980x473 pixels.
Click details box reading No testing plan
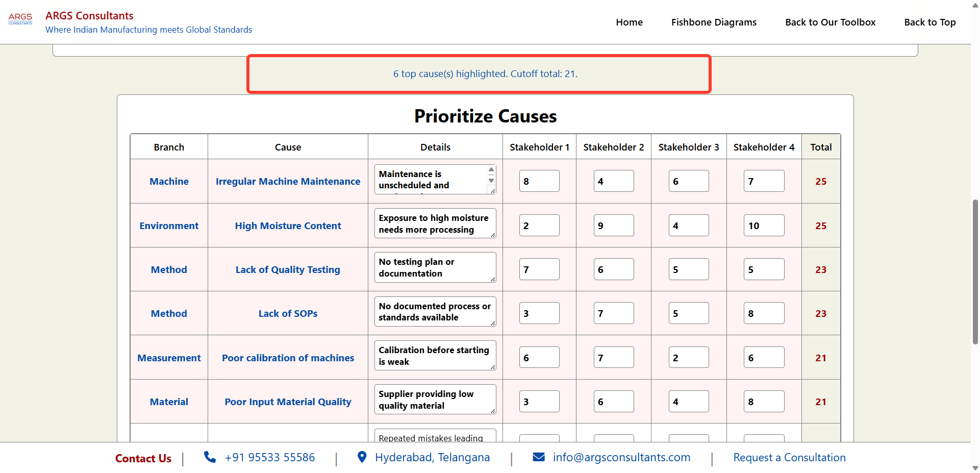click(x=435, y=267)
